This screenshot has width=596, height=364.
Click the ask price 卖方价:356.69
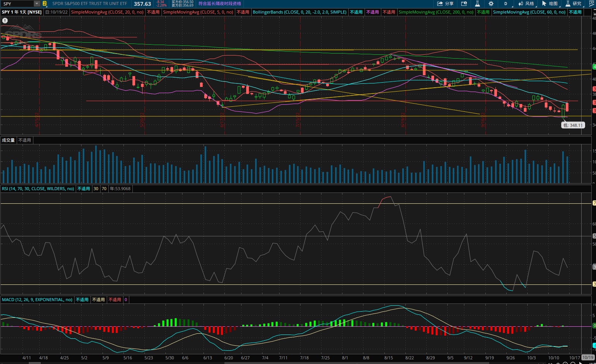[182, 5]
